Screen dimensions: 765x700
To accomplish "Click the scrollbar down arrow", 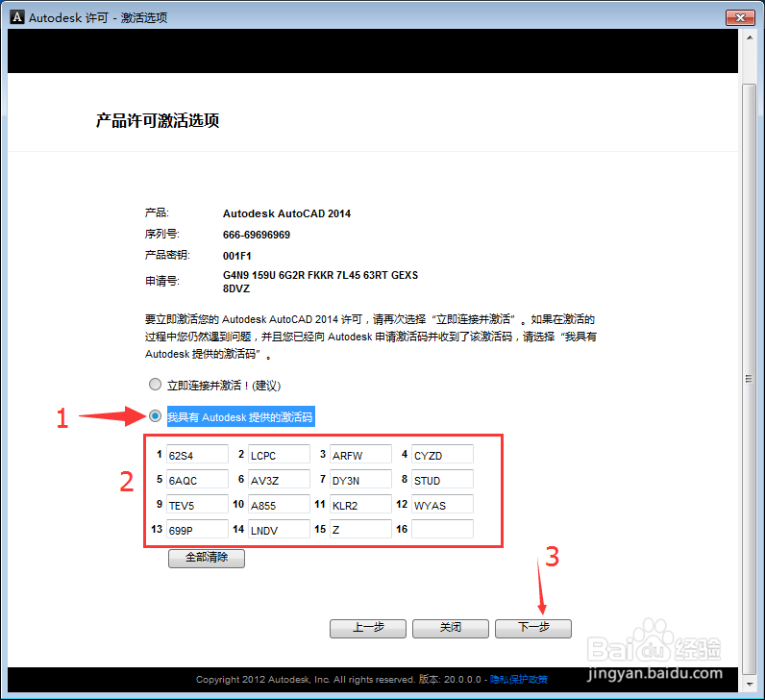I will point(750,685).
